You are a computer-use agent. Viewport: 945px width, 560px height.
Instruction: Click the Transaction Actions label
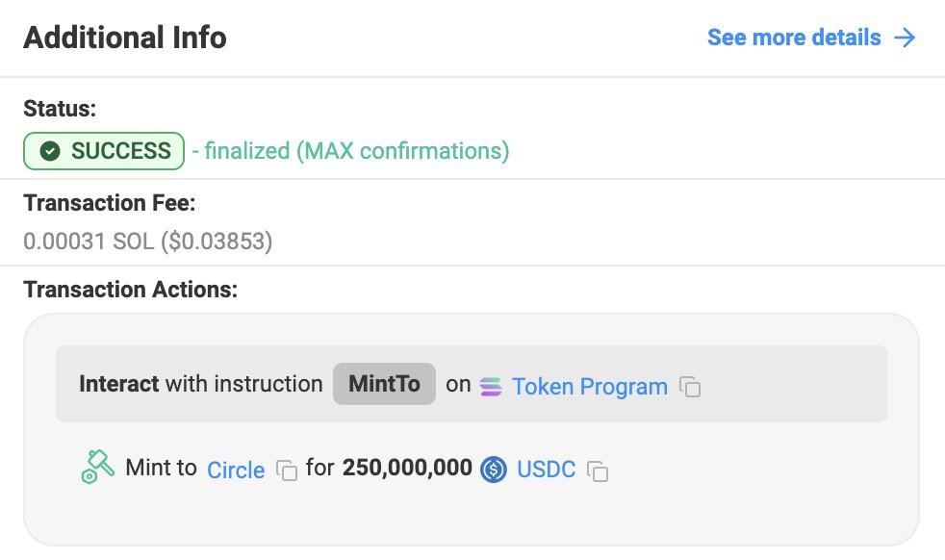pos(130,290)
